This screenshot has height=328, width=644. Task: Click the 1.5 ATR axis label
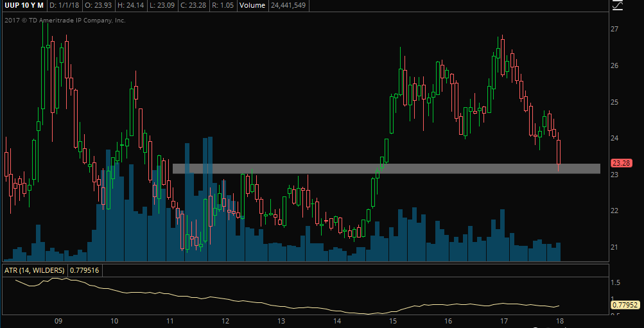point(616,283)
